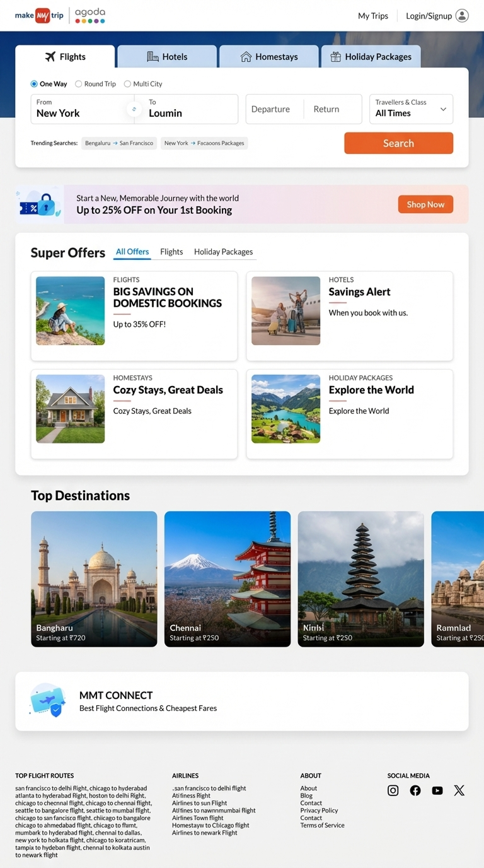This screenshot has width=484, height=868.
Task: Click the gift icon on Holiday Packages tab
Action: (x=335, y=57)
